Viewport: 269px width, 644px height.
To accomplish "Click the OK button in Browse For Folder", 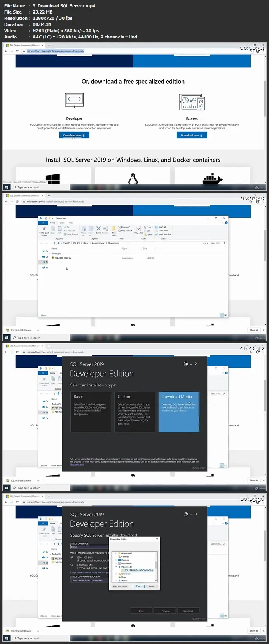I will (x=138, y=587).
